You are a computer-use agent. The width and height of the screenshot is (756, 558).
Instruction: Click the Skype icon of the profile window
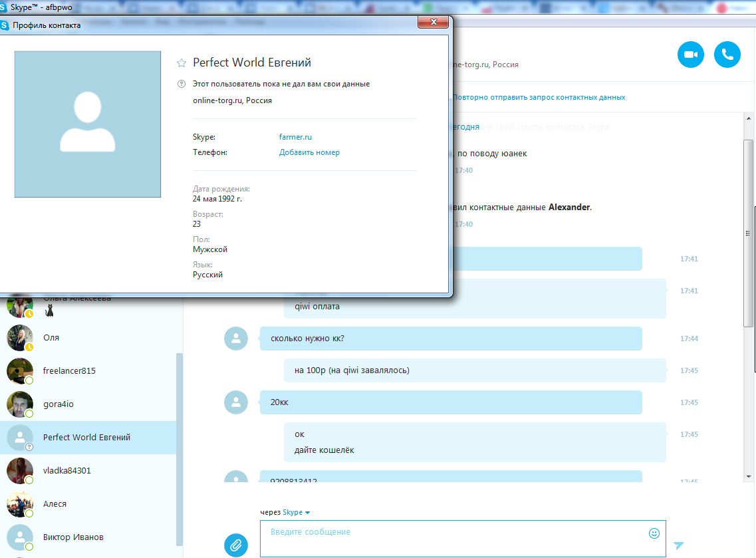click(x=5, y=25)
